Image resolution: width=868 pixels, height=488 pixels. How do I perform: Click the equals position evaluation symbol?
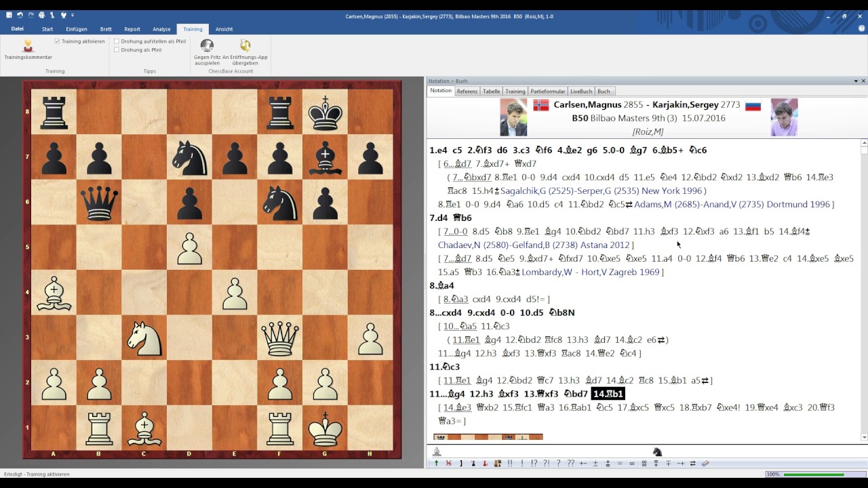point(620,464)
